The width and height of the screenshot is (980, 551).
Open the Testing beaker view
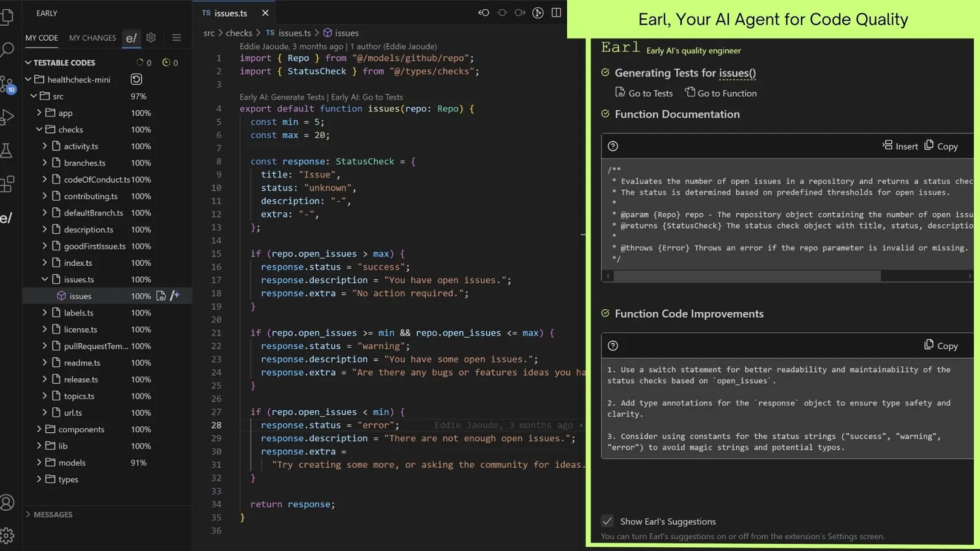[x=6, y=151]
